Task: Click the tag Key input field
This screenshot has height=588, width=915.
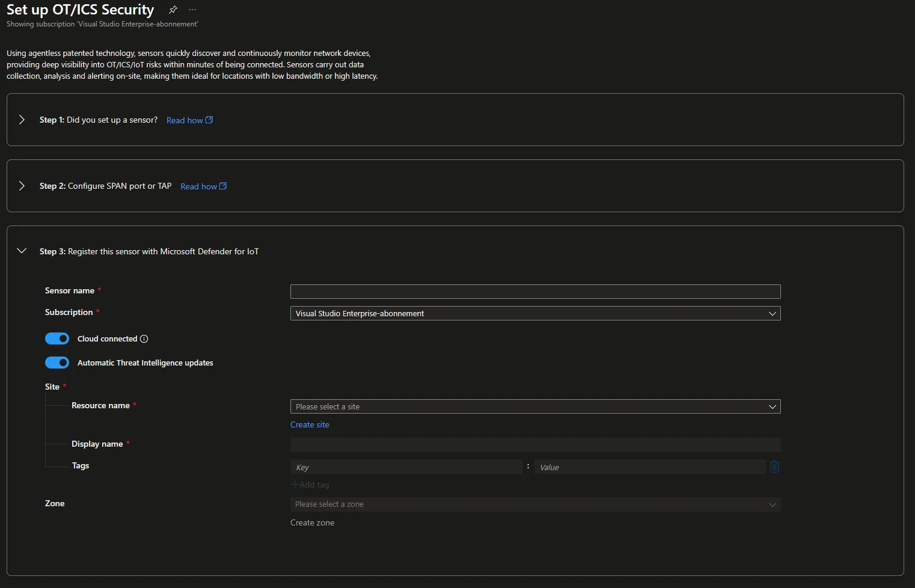Action: click(406, 467)
